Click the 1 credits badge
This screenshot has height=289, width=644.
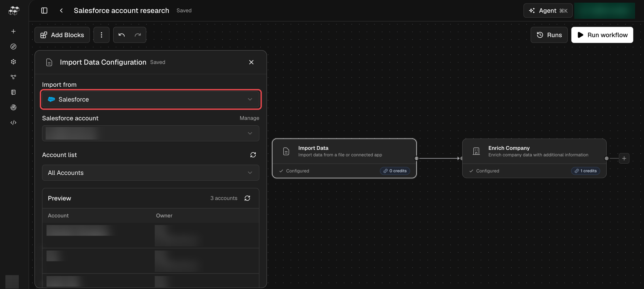click(586, 171)
